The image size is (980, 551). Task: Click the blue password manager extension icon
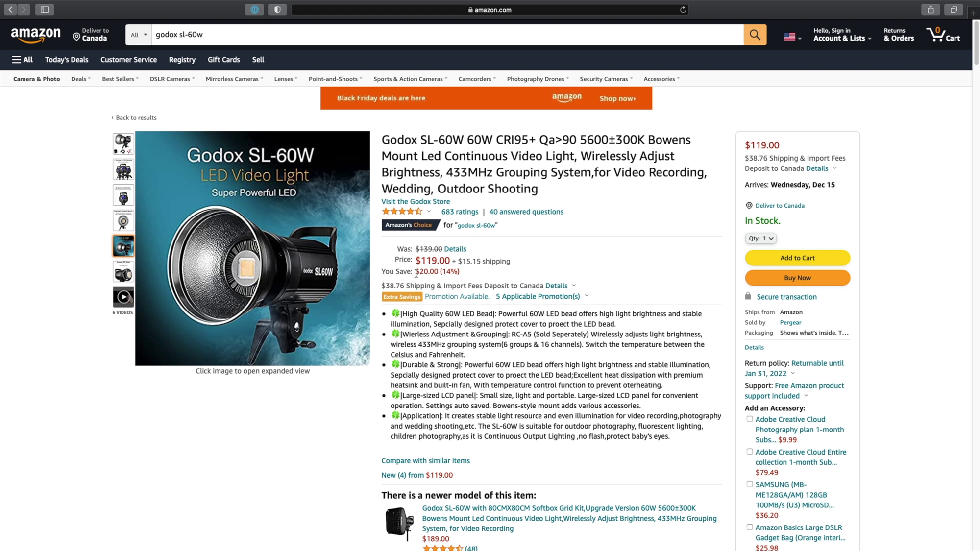pos(254,10)
